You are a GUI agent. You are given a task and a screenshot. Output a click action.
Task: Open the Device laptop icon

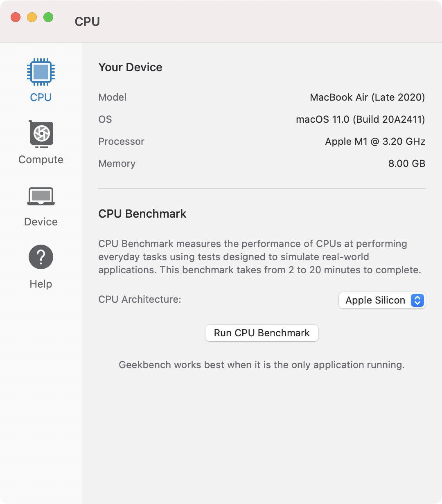(x=41, y=196)
